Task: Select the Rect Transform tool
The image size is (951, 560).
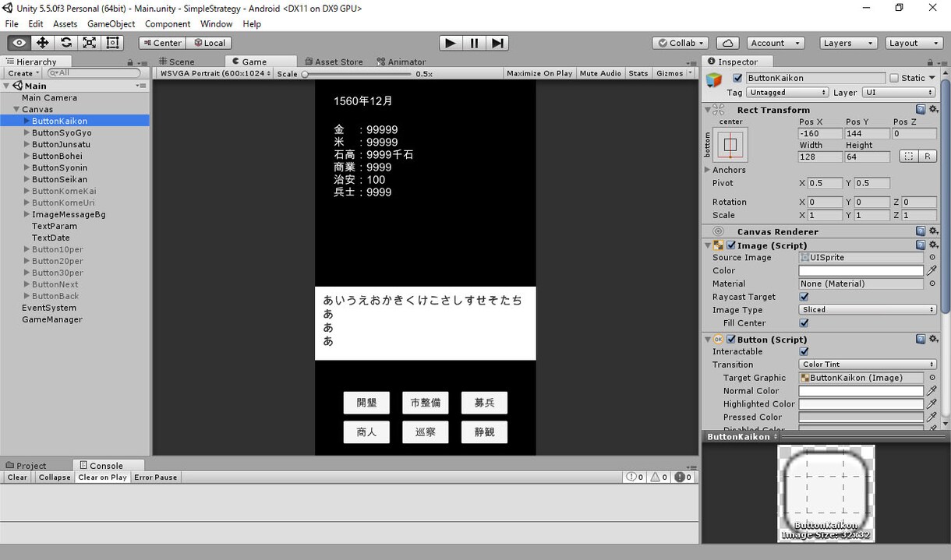Action: click(113, 43)
